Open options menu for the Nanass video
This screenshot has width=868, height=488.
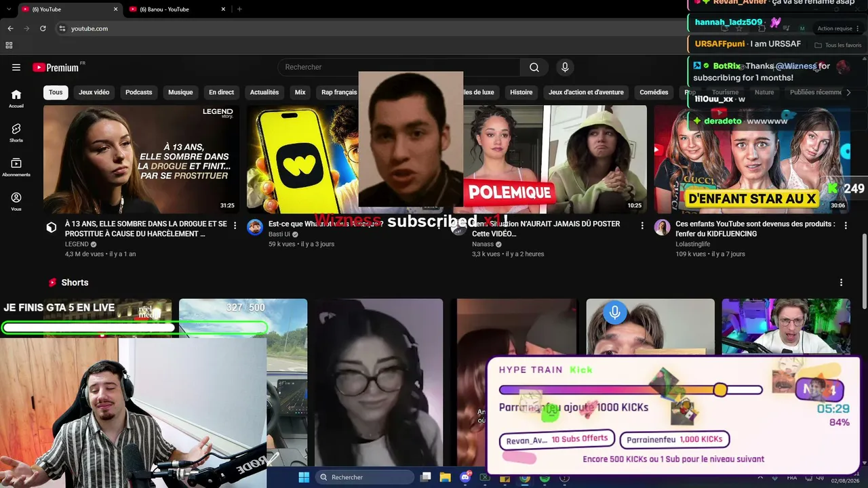coord(642,225)
